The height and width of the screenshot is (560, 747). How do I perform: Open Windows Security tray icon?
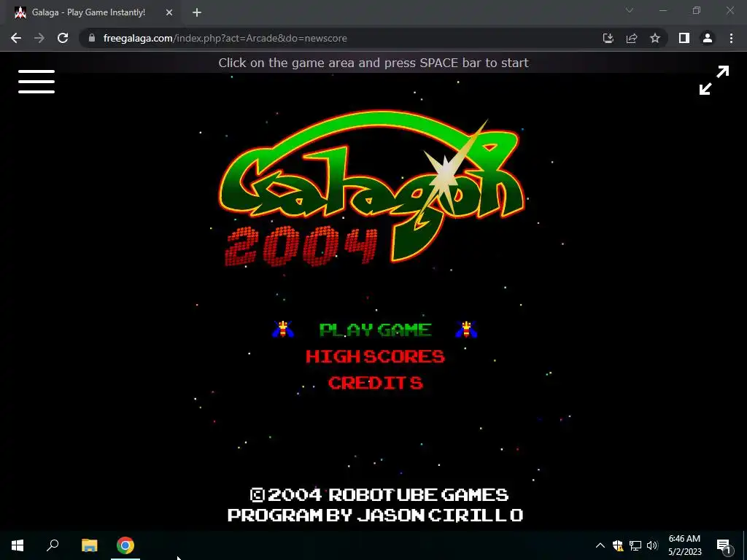coord(618,545)
